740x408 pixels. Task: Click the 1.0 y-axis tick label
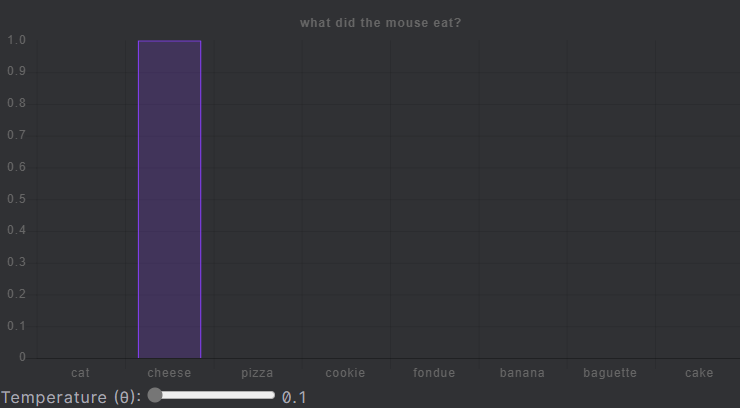point(17,40)
